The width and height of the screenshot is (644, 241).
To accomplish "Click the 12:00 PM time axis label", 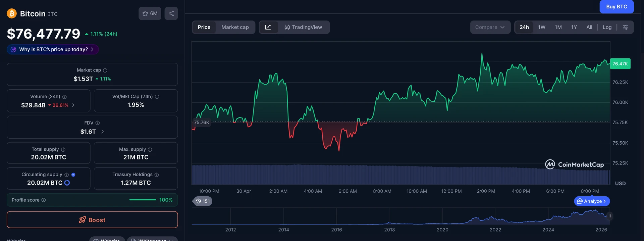I will 451,191.
